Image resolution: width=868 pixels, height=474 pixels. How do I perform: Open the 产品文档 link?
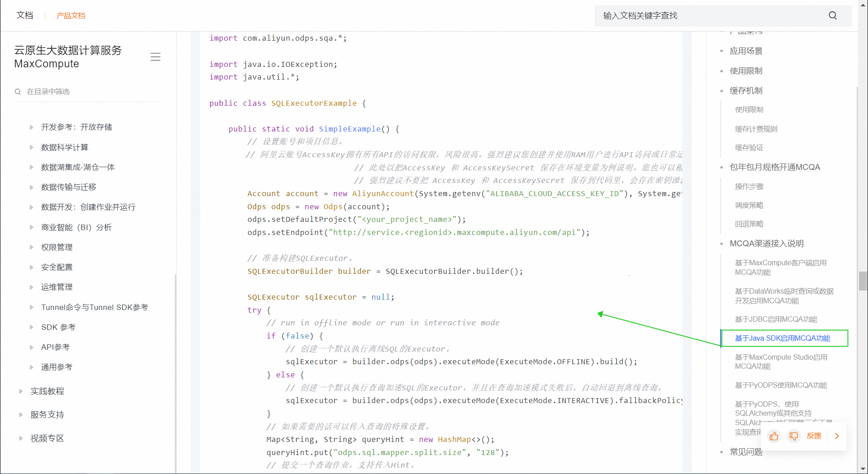(71, 15)
